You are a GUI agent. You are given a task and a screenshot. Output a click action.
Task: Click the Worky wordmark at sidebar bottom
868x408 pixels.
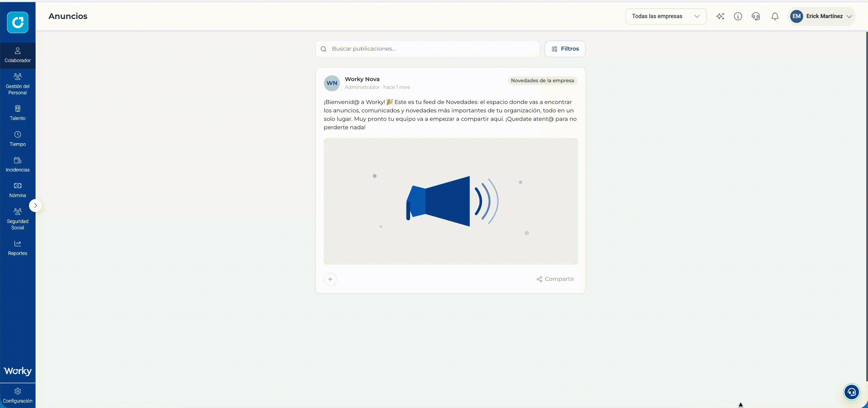click(x=17, y=371)
